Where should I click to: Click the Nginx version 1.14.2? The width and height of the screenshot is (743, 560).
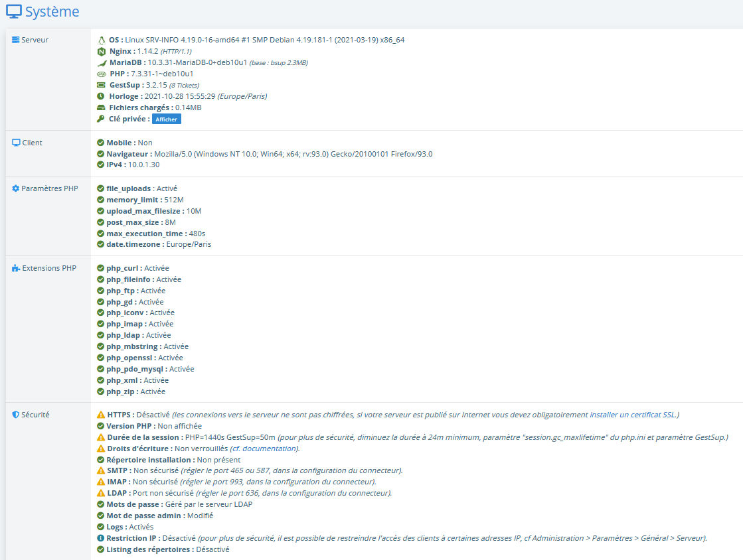(148, 51)
